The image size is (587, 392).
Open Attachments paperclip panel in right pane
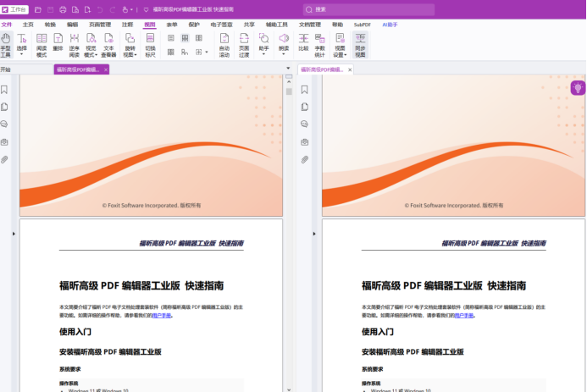[305, 160]
